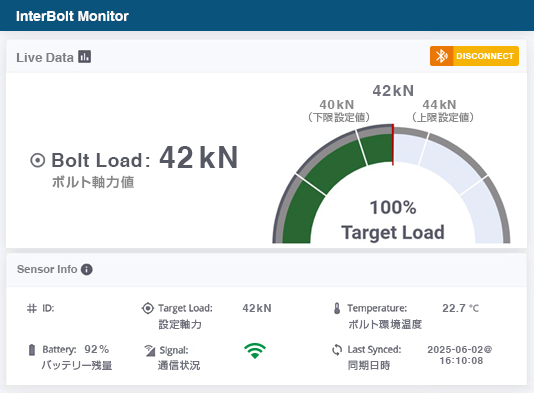Click the Sensor Info panel header
The width and height of the screenshot is (534, 393).
[x=266, y=269]
